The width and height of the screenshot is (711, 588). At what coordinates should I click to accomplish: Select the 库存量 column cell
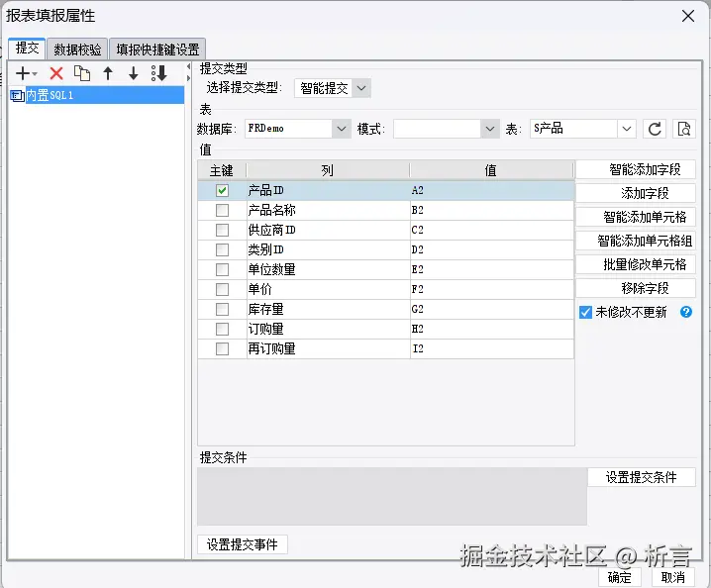(329, 309)
